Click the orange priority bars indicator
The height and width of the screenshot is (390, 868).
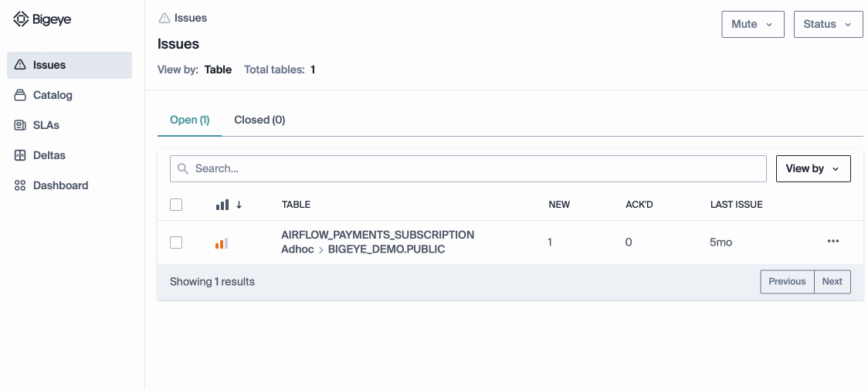pos(222,243)
